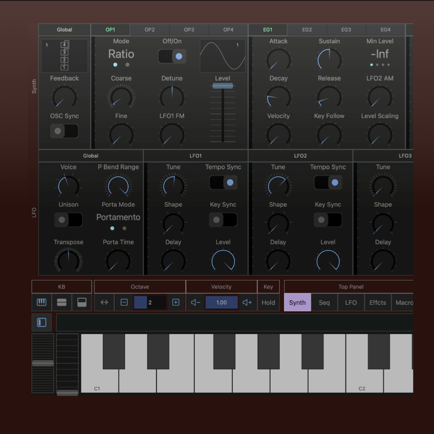
Task: Click the Fine knob
Action: [x=121, y=134]
